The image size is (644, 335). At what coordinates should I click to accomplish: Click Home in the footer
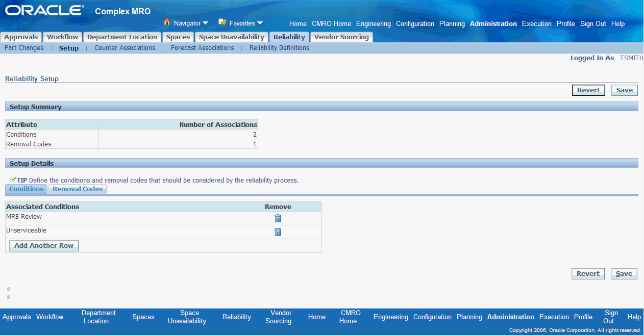[x=317, y=317]
